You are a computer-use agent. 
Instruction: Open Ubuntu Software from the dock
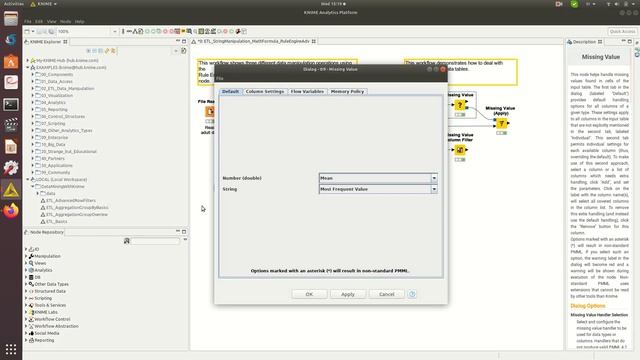(x=11, y=62)
